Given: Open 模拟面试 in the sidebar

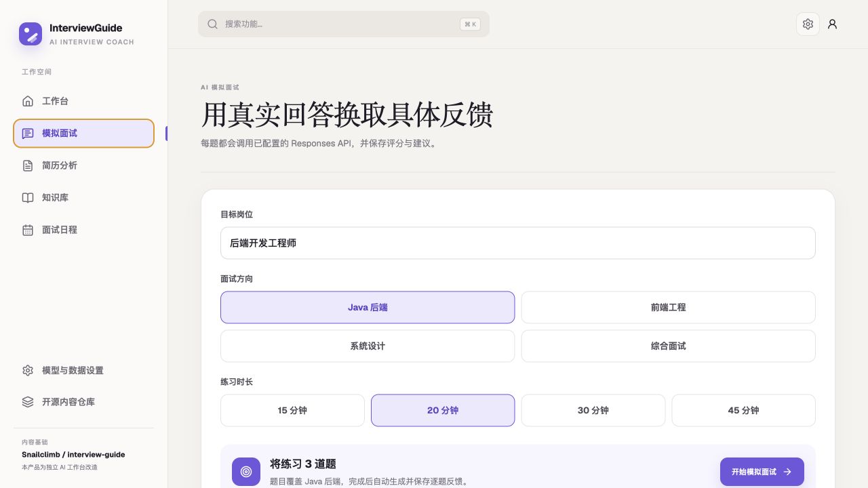Looking at the screenshot, I should tap(83, 134).
